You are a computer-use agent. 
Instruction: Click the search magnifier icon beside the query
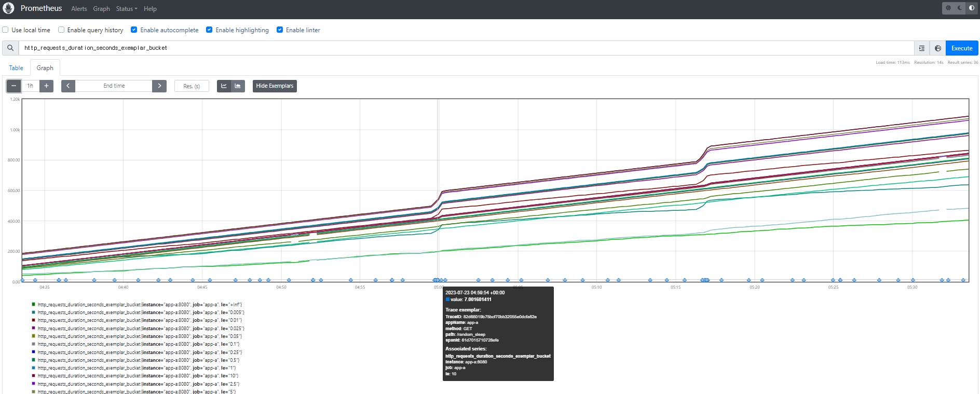tap(10, 48)
